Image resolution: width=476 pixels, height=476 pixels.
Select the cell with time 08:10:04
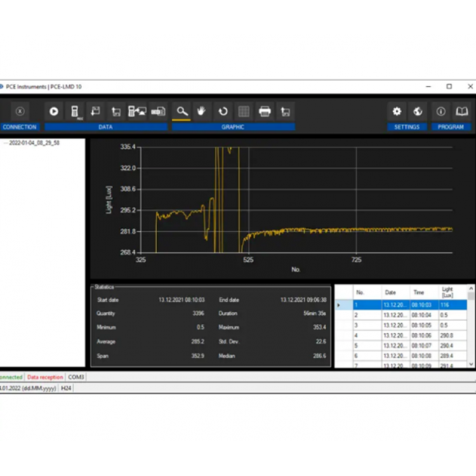(x=424, y=315)
